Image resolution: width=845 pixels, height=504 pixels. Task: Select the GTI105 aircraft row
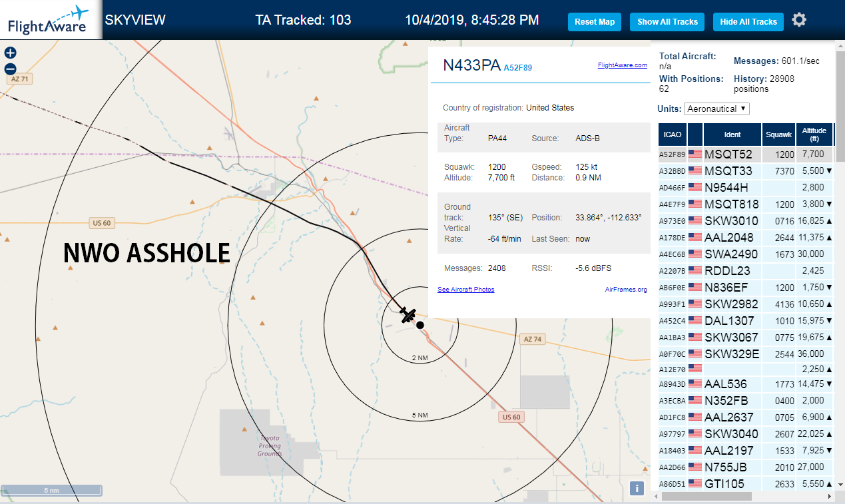(x=745, y=484)
